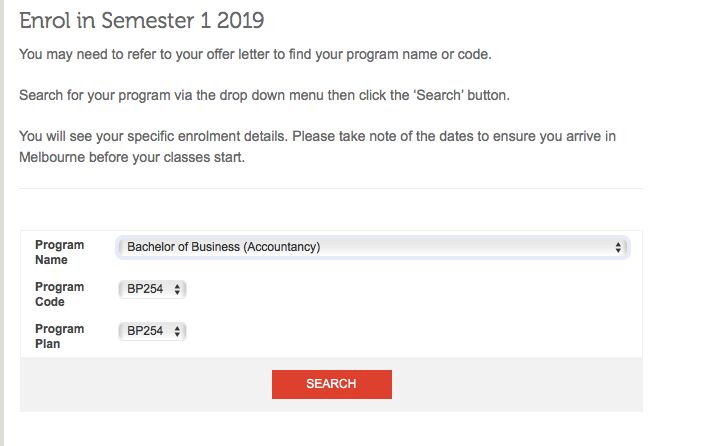
Task: Click the Program Name dropdown arrows icon
Action: coord(618,248)
